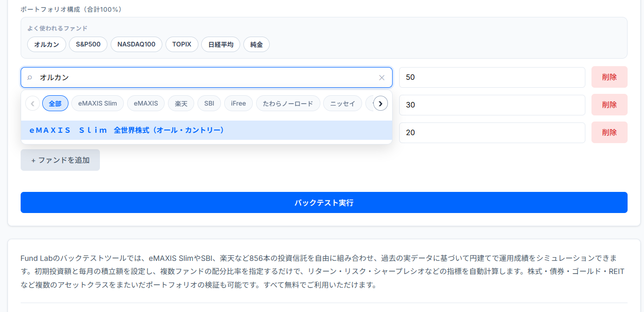Toggle the 全部 brand filter chip
644x312 pixels.
(55, 103)
